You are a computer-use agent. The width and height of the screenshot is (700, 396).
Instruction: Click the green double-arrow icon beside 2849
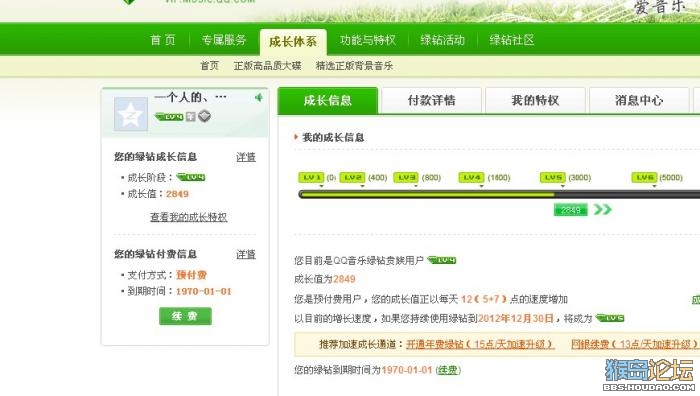tap(602, 209)
